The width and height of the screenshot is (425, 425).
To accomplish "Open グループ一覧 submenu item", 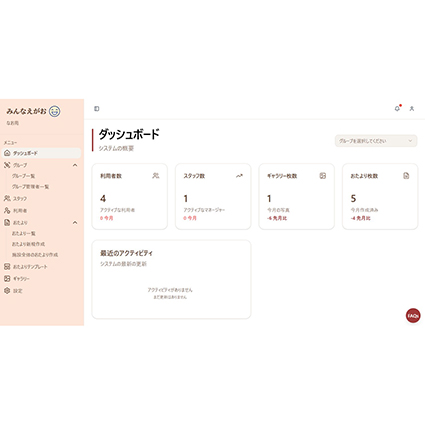I will pos(23,176).
